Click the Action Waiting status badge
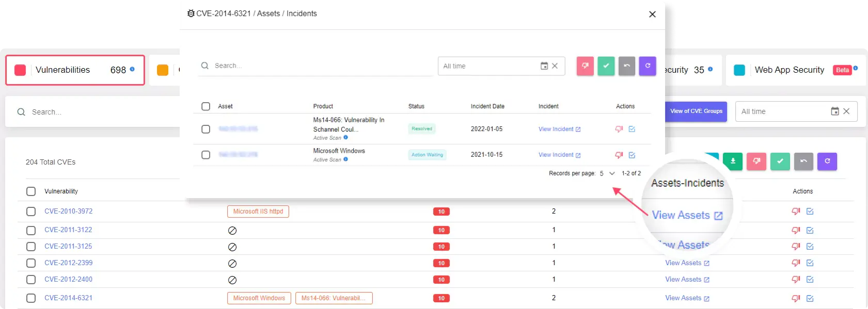The width and height of the screenshot is (868, 309). [428, 155]
